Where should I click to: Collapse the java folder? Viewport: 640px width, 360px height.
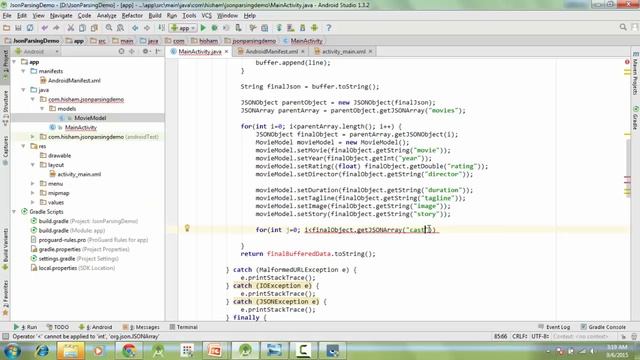24,90
